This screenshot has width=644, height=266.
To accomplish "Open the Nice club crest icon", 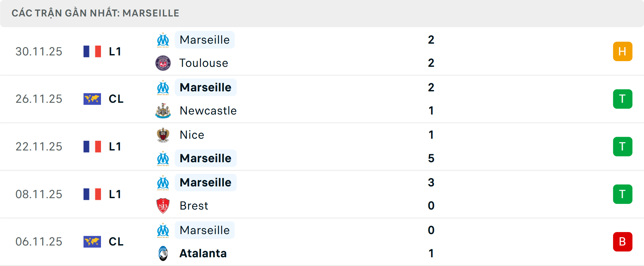I will pyautogui.click(x=163, y=135).
